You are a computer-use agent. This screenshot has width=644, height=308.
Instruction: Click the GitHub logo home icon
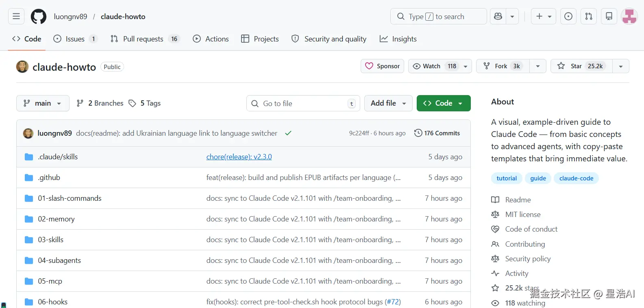click(39, 16)
